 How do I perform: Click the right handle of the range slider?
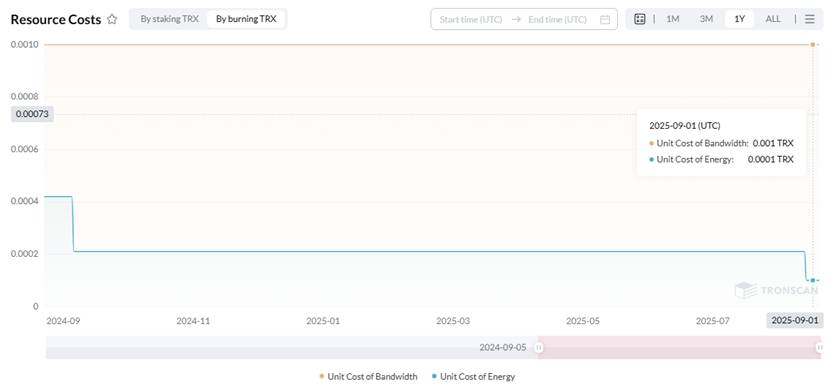pyautogui.click(x=820, y=348)
